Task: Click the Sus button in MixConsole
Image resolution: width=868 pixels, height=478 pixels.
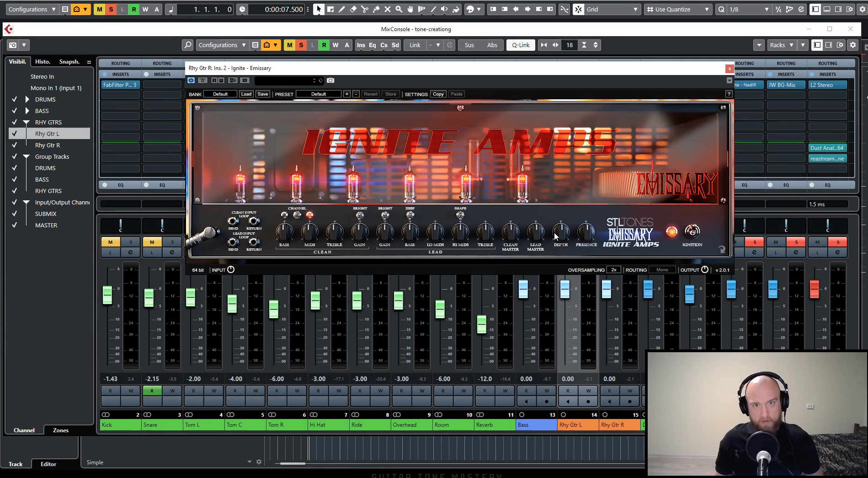Action: click(469, 45)
